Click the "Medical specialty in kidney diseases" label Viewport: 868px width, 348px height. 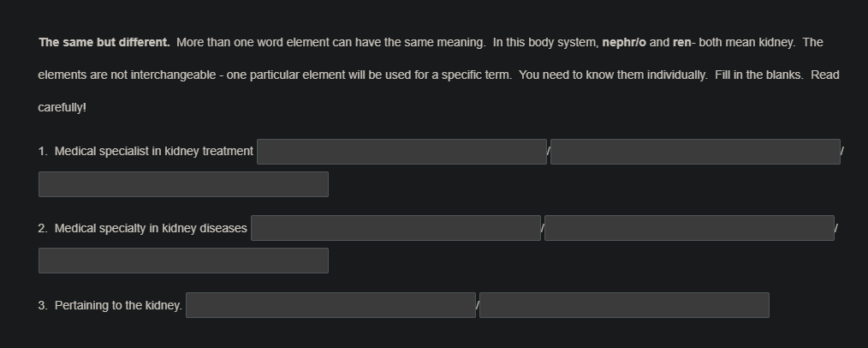point(151,228)
